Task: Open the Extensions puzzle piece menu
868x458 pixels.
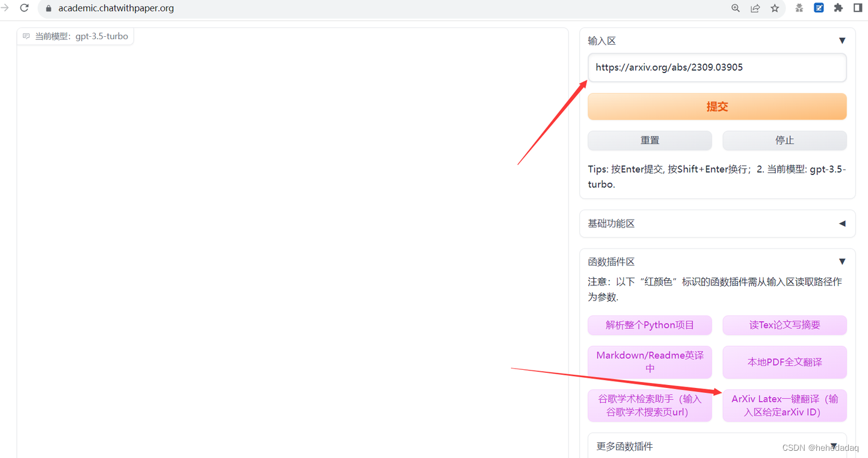Action: tap(838, 8)
